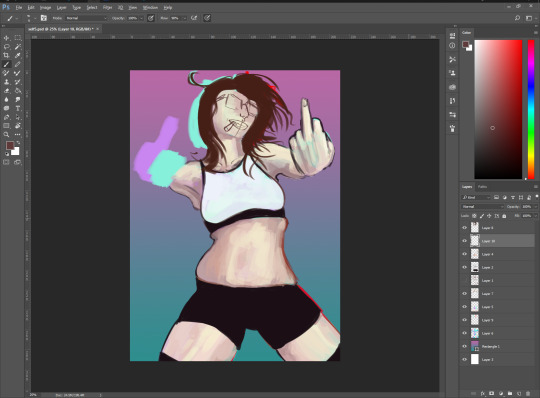Change the screen mode
The width and height of the screenshot is (540, 398).
pos(18,162)
